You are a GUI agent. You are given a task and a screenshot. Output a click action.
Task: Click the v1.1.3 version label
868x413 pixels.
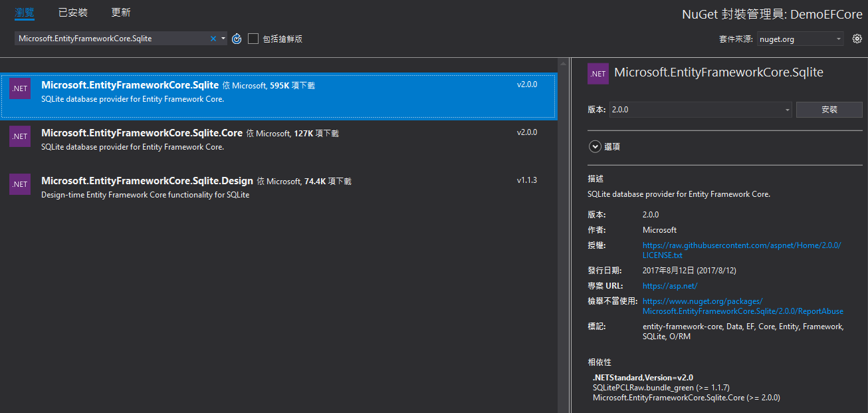527,180
